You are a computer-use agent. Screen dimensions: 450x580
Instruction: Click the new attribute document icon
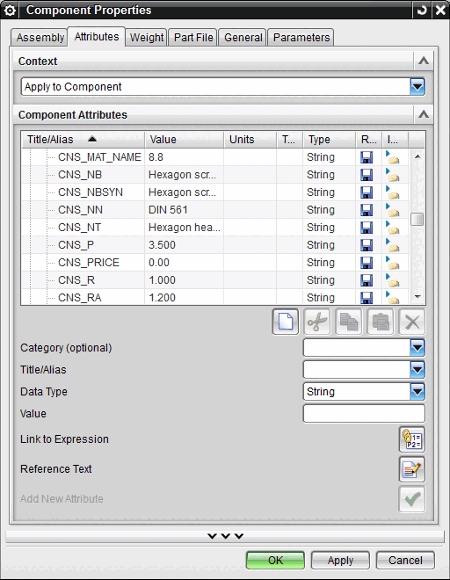tap(285, 322)
